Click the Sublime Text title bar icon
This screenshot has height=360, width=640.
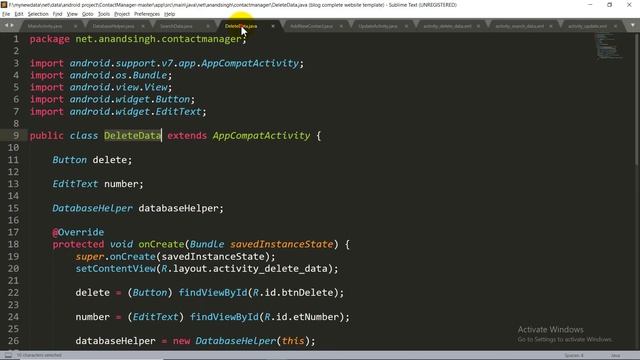pos(4,5)
